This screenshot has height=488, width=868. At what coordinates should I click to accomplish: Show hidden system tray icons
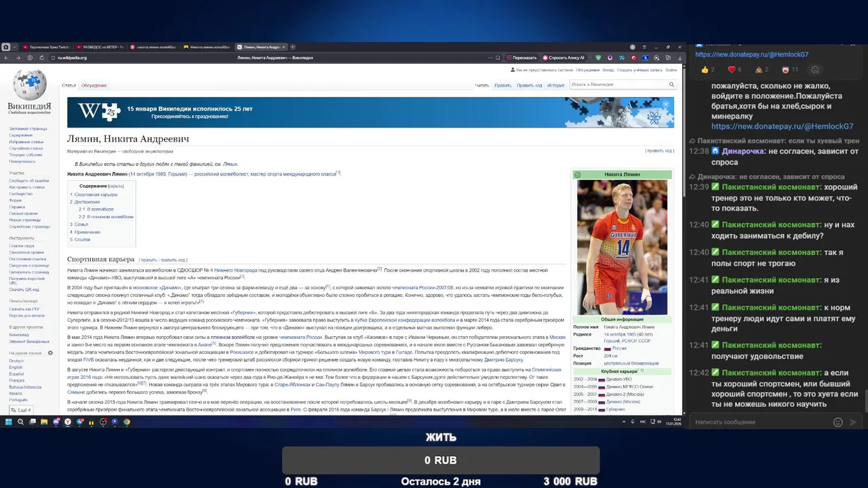(x=623, y=422)
